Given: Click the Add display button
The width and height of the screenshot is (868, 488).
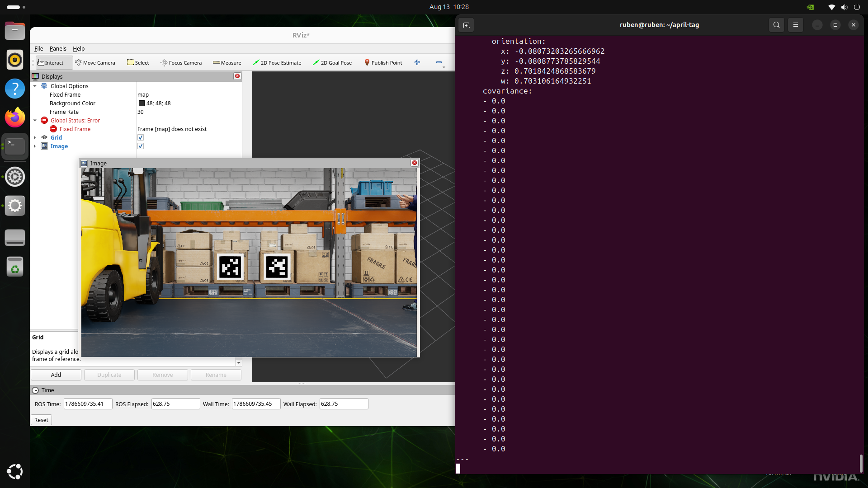Looking at the screenshot, I should [x=56, y=375].
